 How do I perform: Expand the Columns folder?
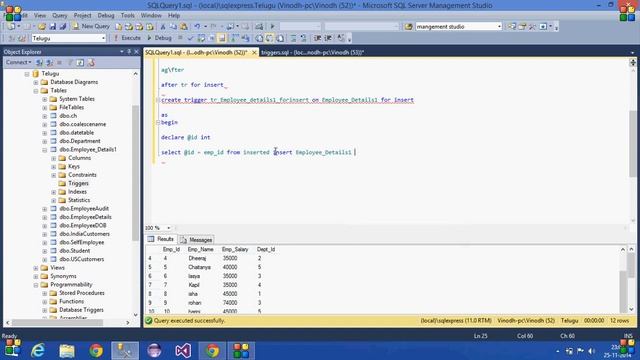pos(54,158)
